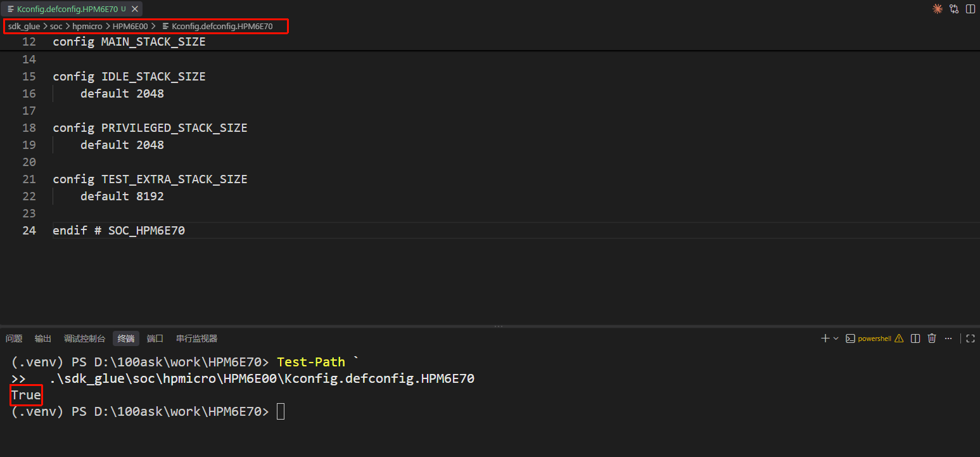The image size is (980, 457).
Task: Click the powershell terminal label
Action: 874,338
